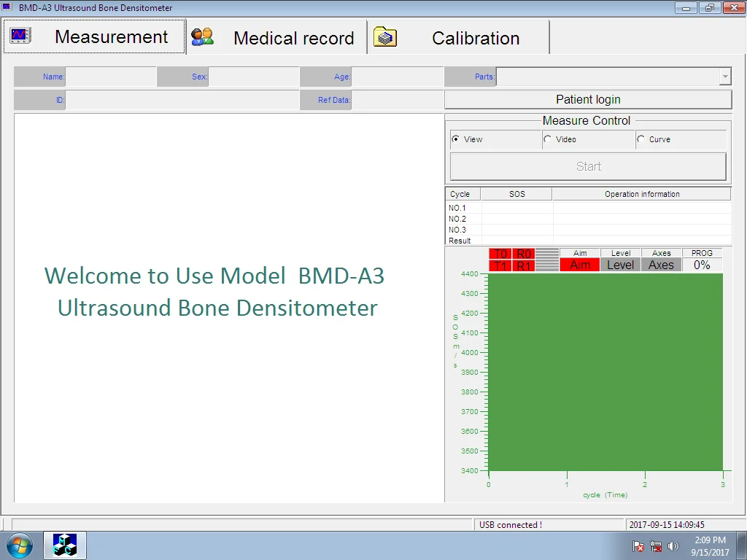Click the Measurement tab monitor icon

pyautogui.click(x=20, y=36)
